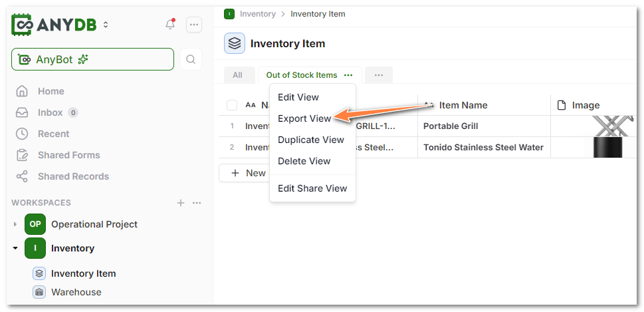Open the notifications bell
Image resolution: width=644 pixels, height=312 pixels.
(170, 25)
